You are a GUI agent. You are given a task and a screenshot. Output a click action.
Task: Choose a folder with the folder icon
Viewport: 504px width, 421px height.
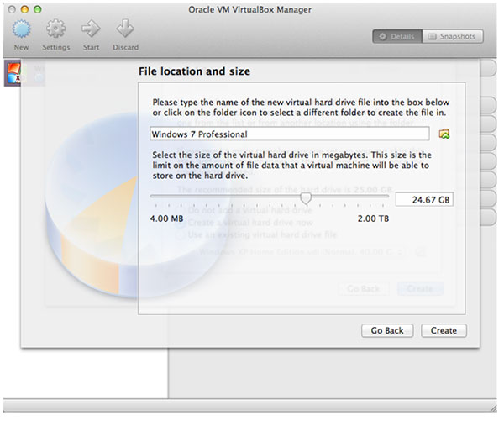444,134
